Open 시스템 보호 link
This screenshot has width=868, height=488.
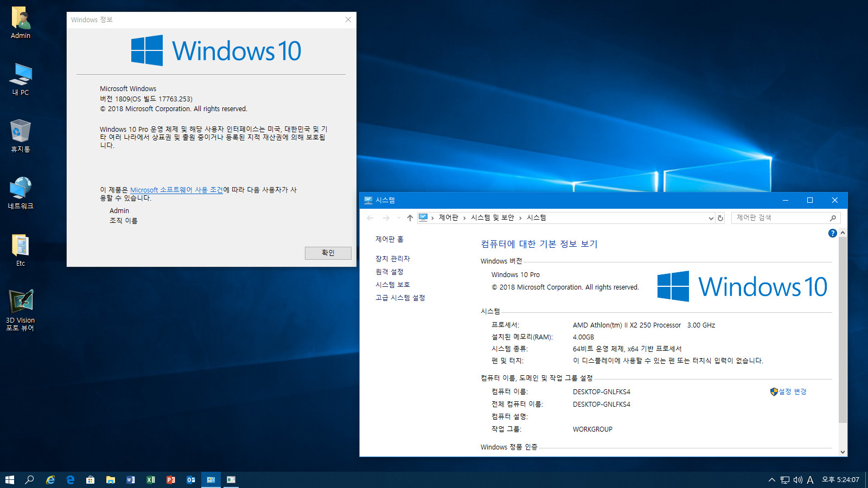[393, 285]
